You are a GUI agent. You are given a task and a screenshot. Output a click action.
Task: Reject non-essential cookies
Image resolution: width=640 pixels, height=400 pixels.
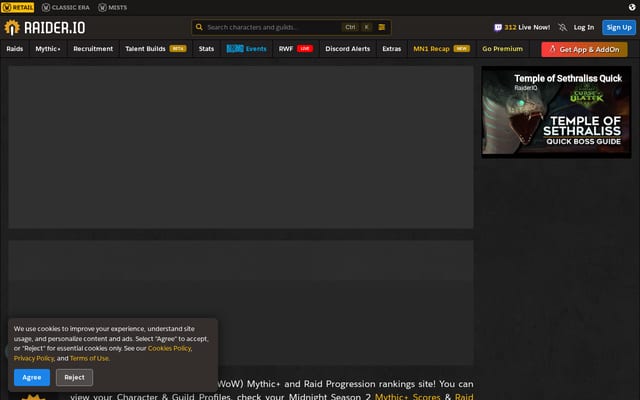click(74, 378)
